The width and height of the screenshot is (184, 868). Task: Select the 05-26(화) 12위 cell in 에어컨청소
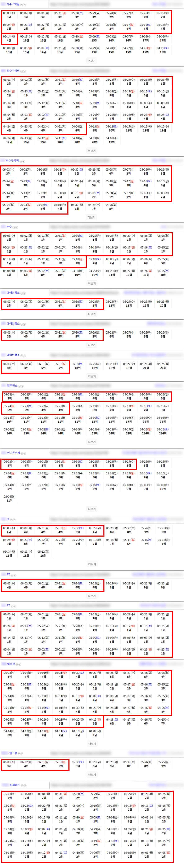click(x=146, y=304)
